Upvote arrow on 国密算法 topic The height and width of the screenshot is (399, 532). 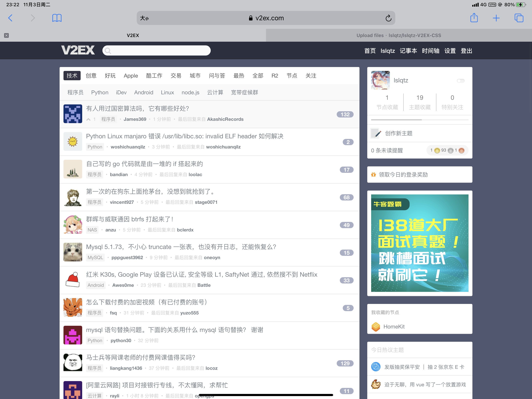[x=89, y=119]
